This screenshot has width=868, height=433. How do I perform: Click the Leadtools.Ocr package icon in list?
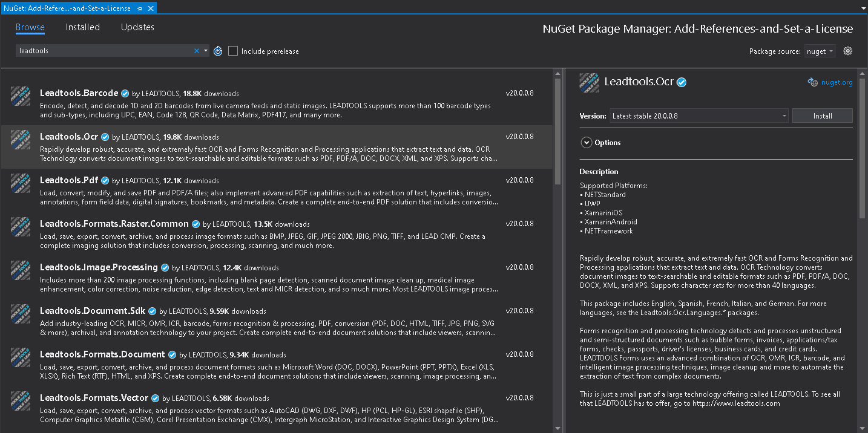click(x=21, y=140)
